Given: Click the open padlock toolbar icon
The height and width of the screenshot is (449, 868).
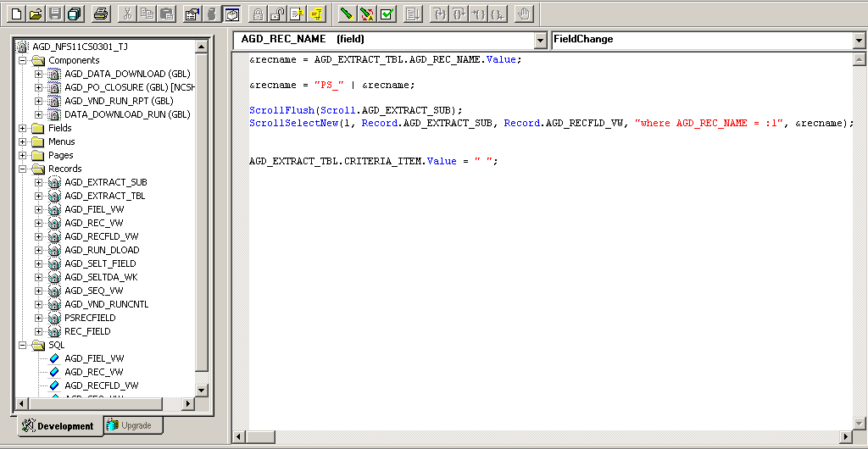Looking at the screenshot, I should pos(276,14).
